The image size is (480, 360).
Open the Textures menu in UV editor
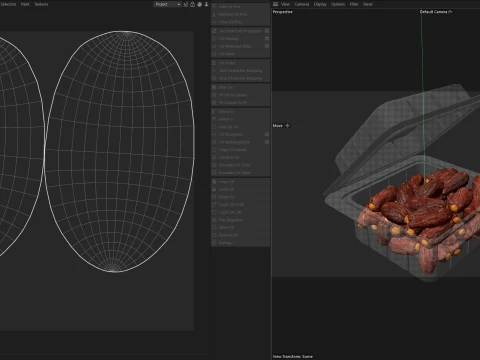[41, 4]
